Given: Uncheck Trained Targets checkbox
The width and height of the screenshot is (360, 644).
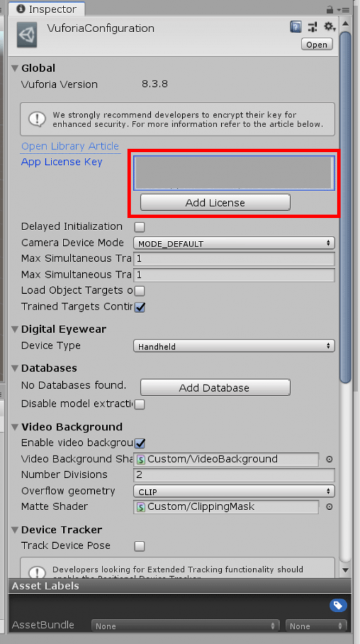Looking at the screenshot, I should coord(139,307).
